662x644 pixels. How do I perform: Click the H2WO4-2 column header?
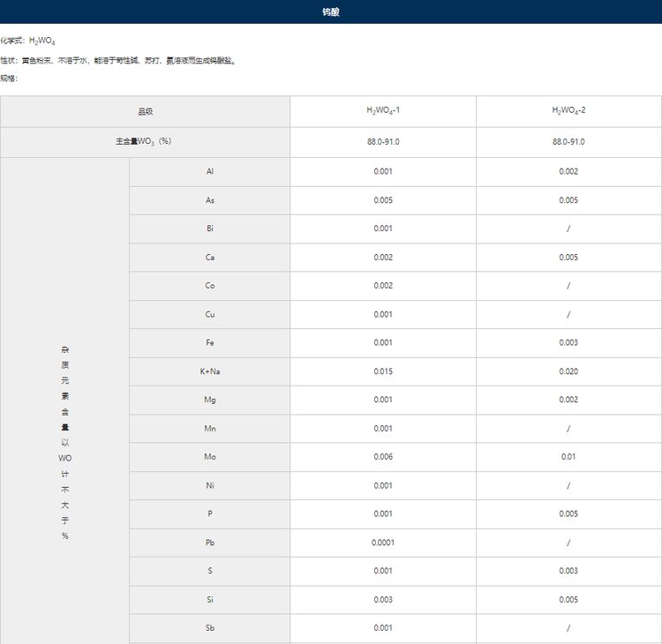click(x=568, y=111)
